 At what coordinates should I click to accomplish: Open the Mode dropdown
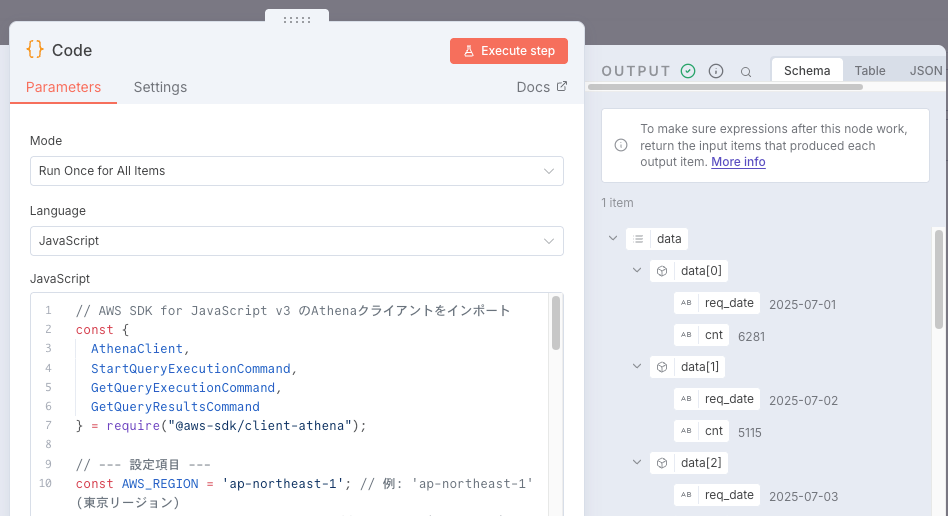tap(297, 171)
